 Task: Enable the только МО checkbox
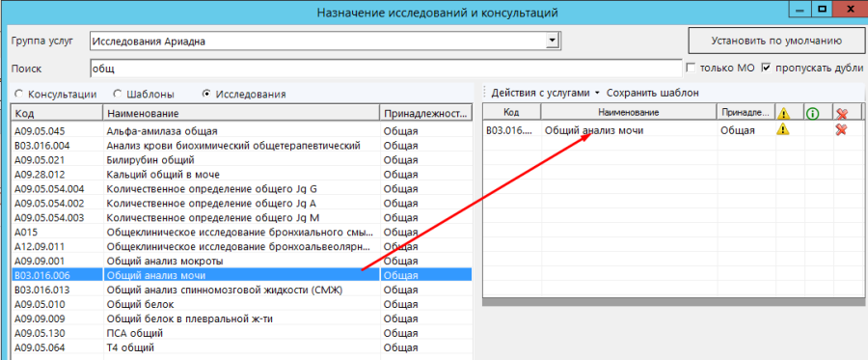(691, 68)
